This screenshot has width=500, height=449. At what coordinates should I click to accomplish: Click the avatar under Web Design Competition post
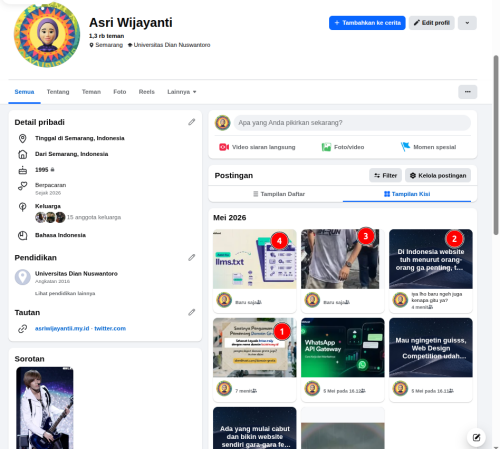coord(400,389)
